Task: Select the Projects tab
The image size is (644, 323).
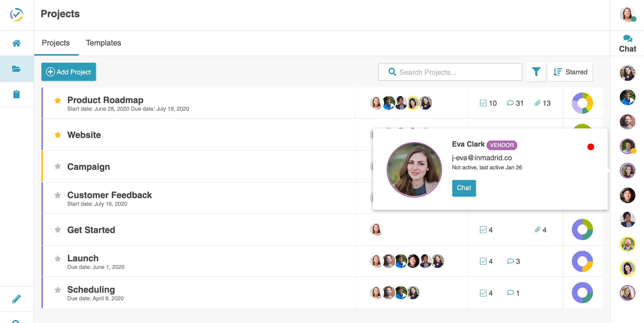Action: pos(56,43)
